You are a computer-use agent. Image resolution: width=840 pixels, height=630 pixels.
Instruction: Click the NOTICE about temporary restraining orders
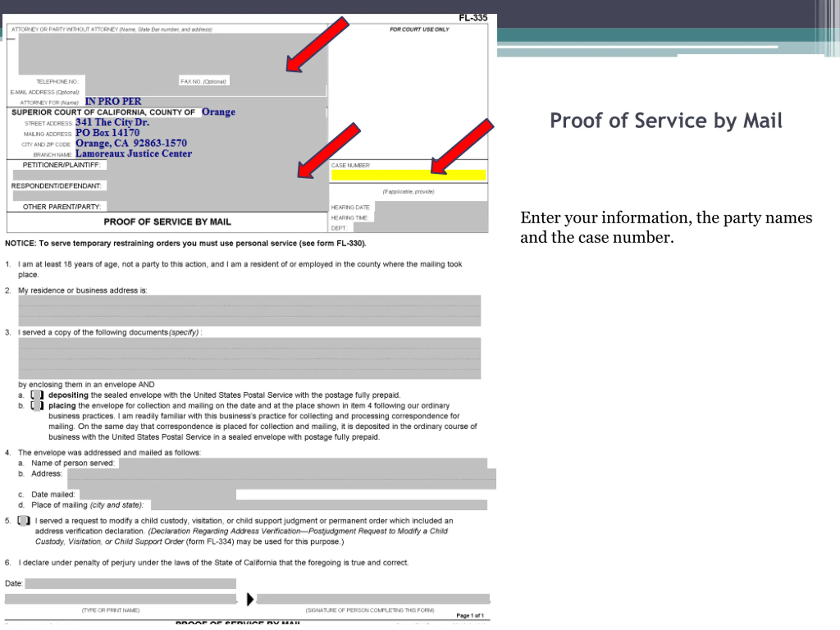pos(186,243)
